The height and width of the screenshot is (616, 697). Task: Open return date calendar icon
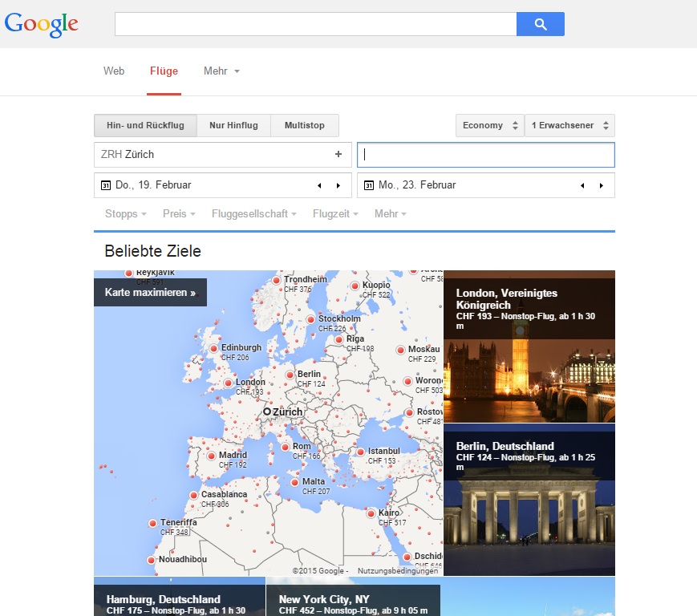coord(369,185)
